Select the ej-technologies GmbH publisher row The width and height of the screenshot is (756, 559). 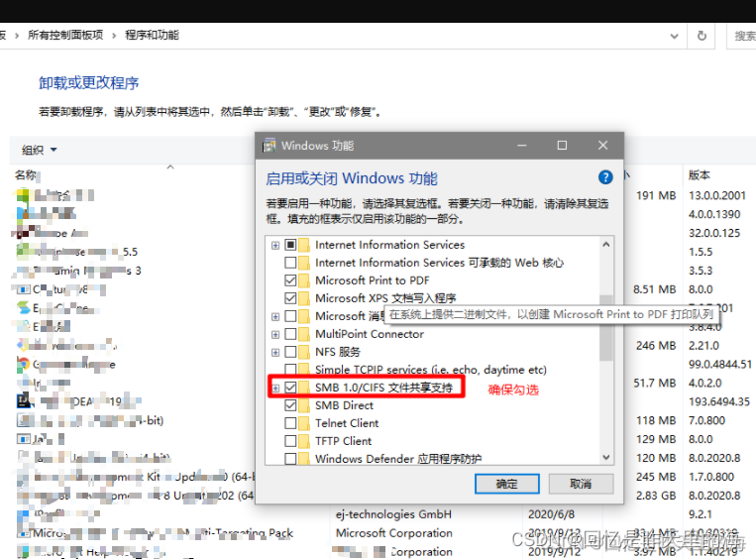coord(393,514)
